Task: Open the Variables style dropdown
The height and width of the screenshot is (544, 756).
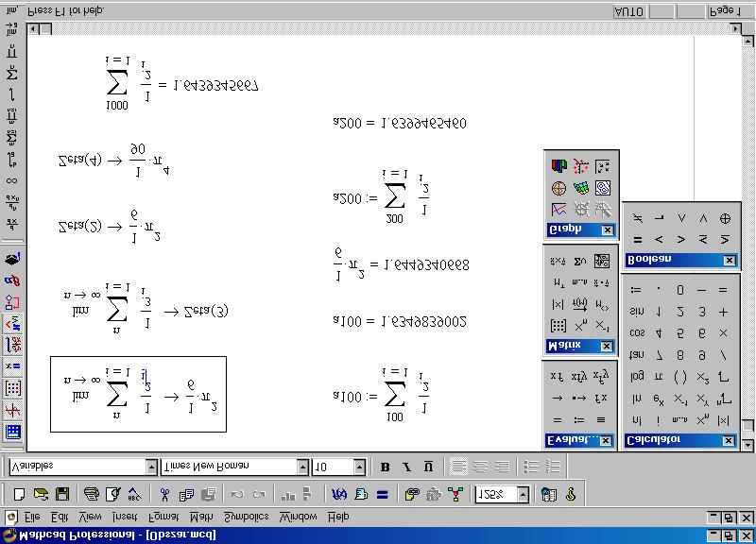Action: (151, 467)
